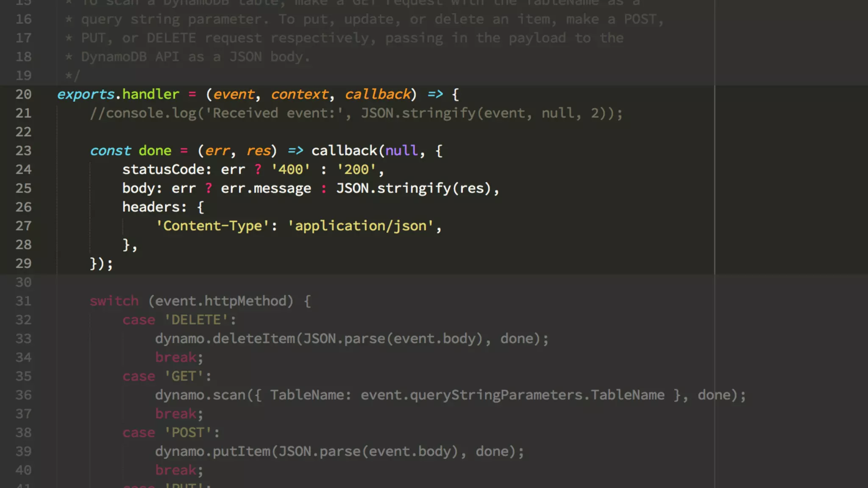Click line number 29 in the gutter
The width and height of the screenshot is (868, 488).
(x=23, y=263)
